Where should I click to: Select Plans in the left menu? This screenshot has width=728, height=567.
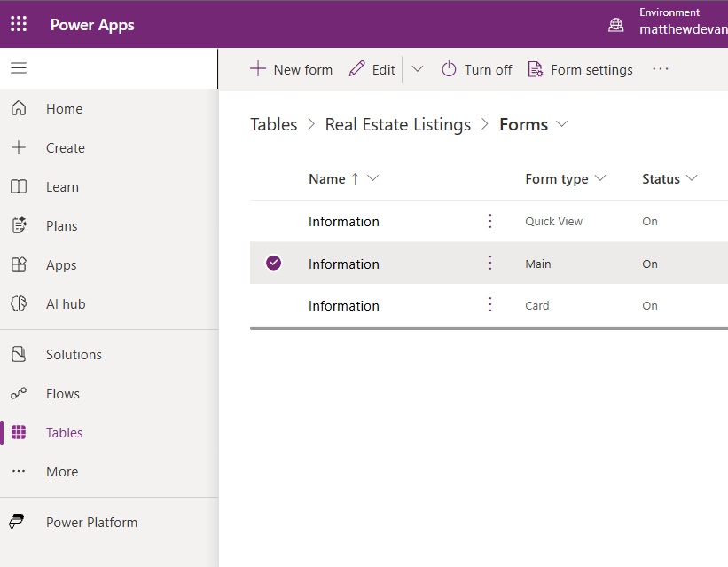pyautogui.click(x=62, y=226)
